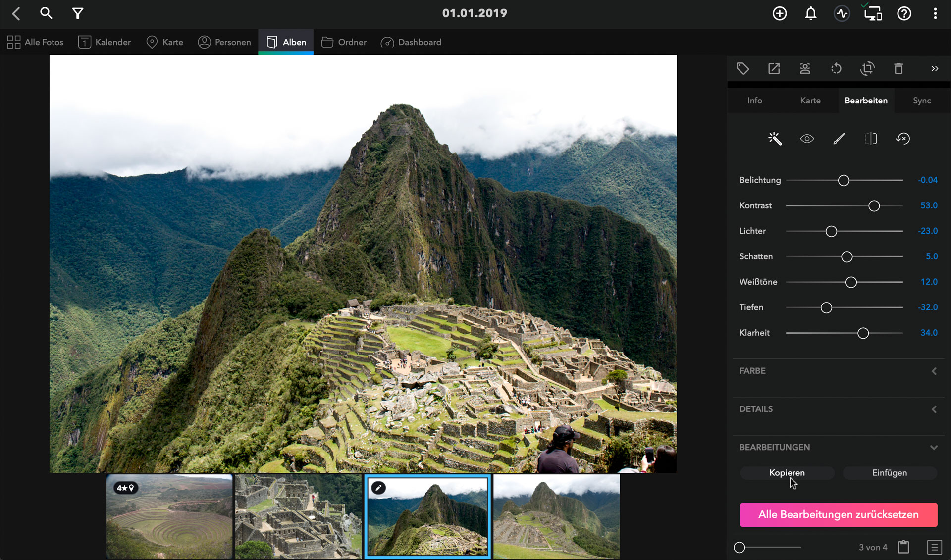Select the highlighted Machu Picchu thumbnail

coord(427,516)
